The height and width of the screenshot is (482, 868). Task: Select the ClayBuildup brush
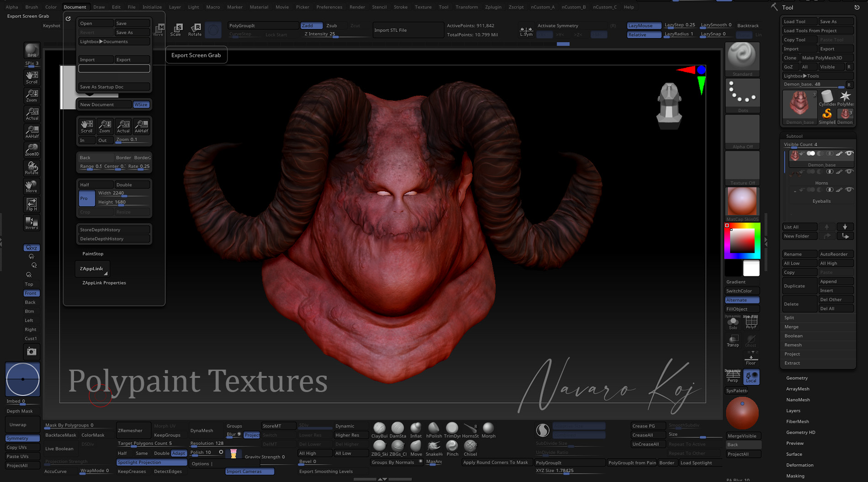point(379,430)
